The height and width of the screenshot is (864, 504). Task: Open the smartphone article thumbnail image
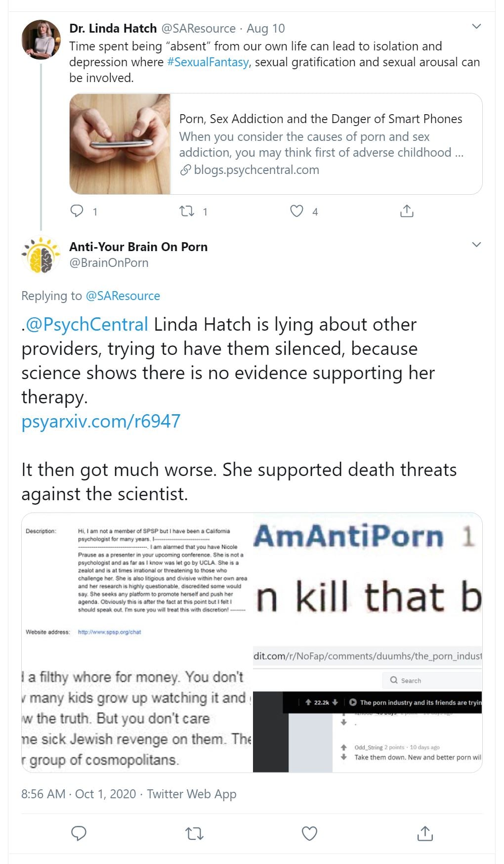120,144
